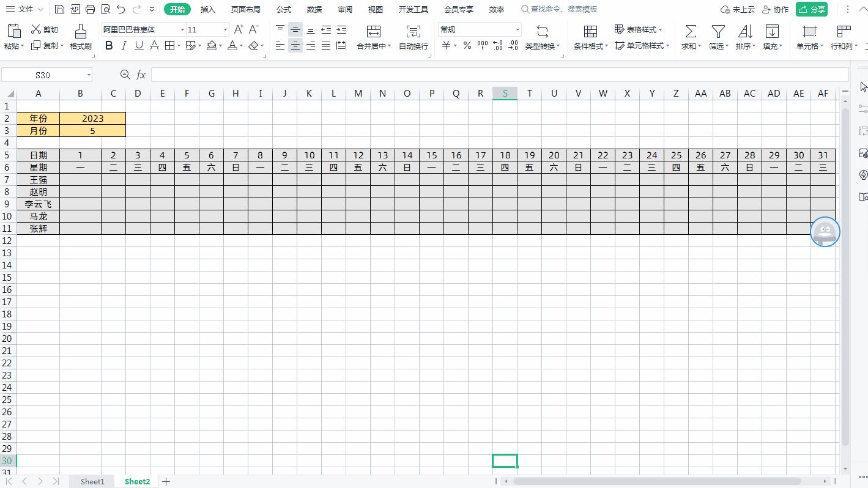
Task: Open the font size dropdown
Action: click(x=225, y=29)
